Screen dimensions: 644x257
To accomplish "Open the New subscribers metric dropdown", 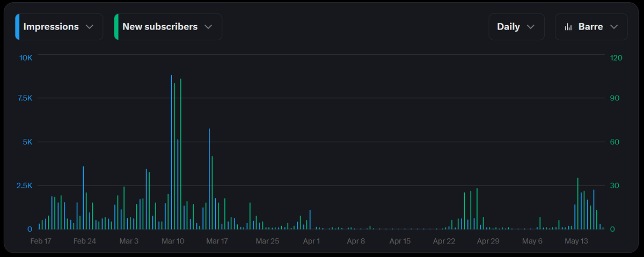I will [x=168, y=27].
